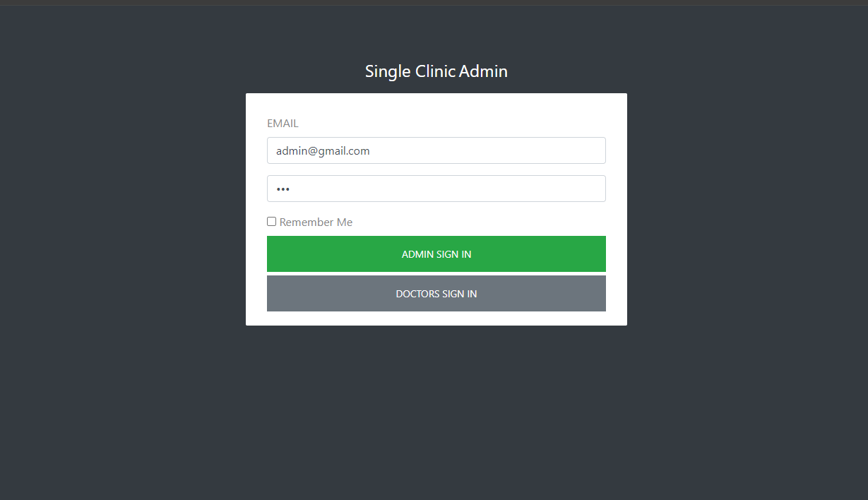Click the word Clinic in the page title
The height and width of the screenshot is (500, 868).
coord(434,71)
